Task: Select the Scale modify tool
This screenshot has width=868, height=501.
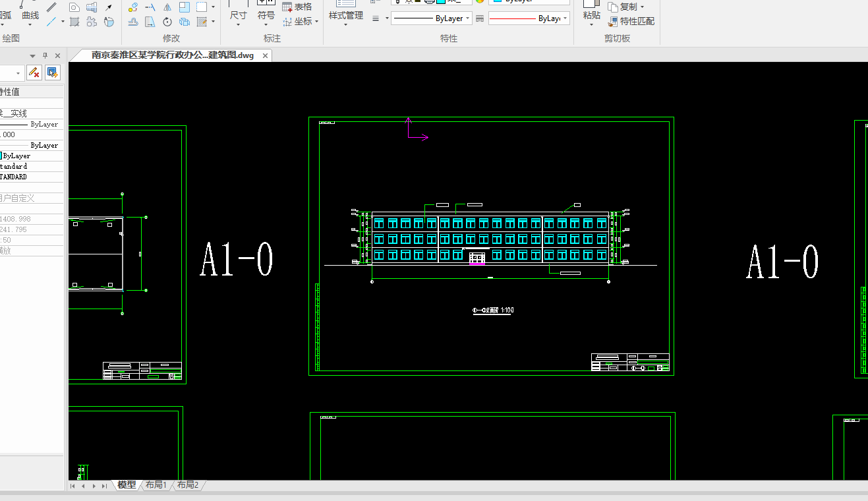Action: click(x=184, y=7)
